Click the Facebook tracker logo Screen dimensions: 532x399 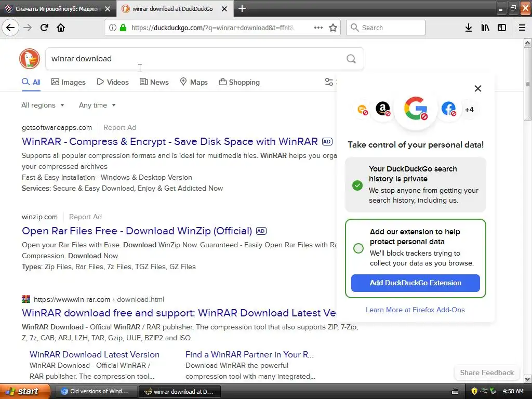(x=448, y=109)
